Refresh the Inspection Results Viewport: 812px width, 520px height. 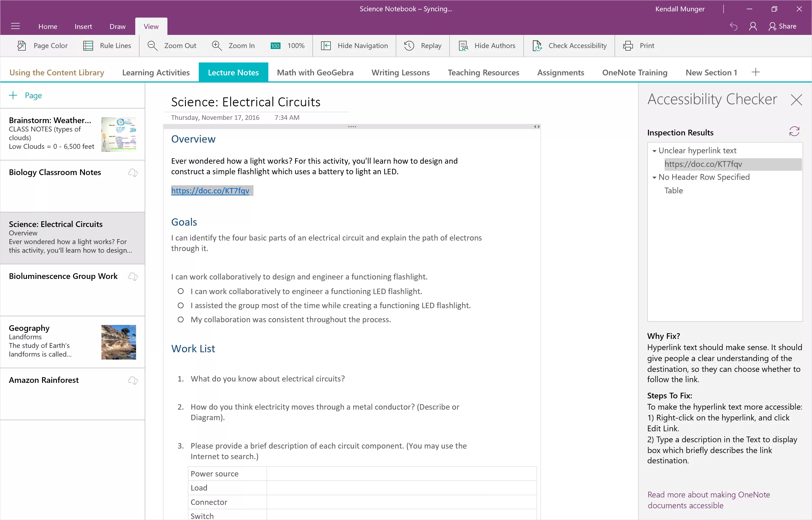[x=794, y=131]
